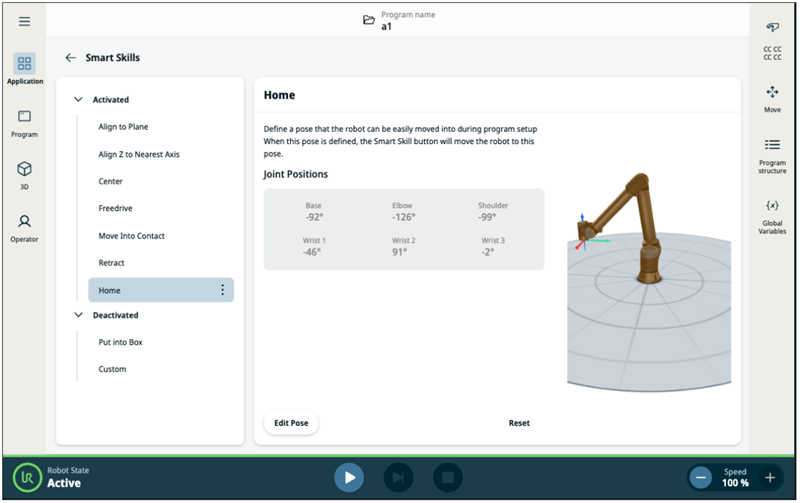
Task: Click the Edit Pose button
Action: (x=291, y=423)
